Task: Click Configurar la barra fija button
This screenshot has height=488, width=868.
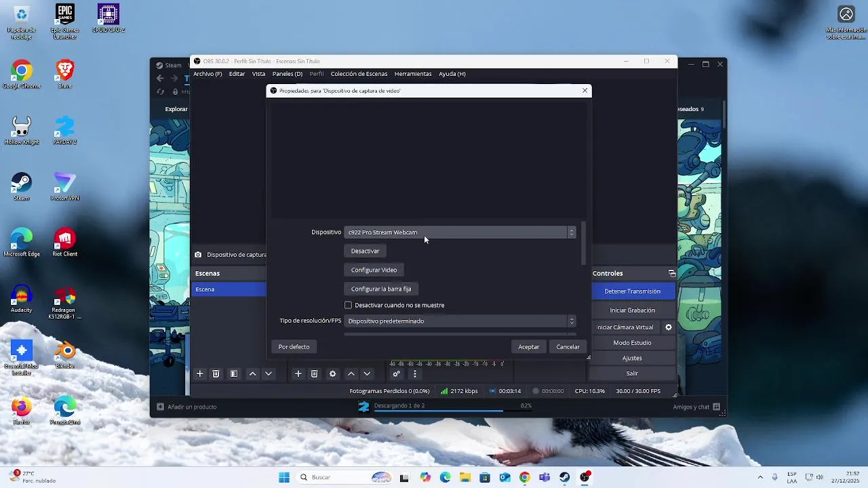Action: [x=381, y=289]
